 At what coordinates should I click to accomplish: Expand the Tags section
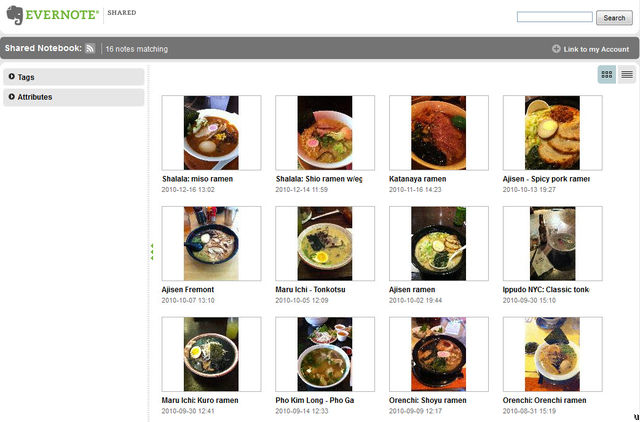click(26, 77)
